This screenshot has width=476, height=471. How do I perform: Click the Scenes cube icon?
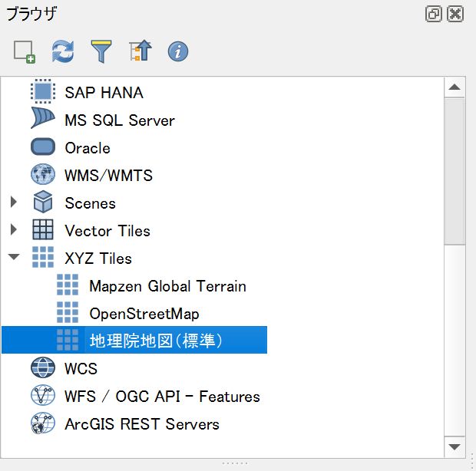tap(43, 202)
